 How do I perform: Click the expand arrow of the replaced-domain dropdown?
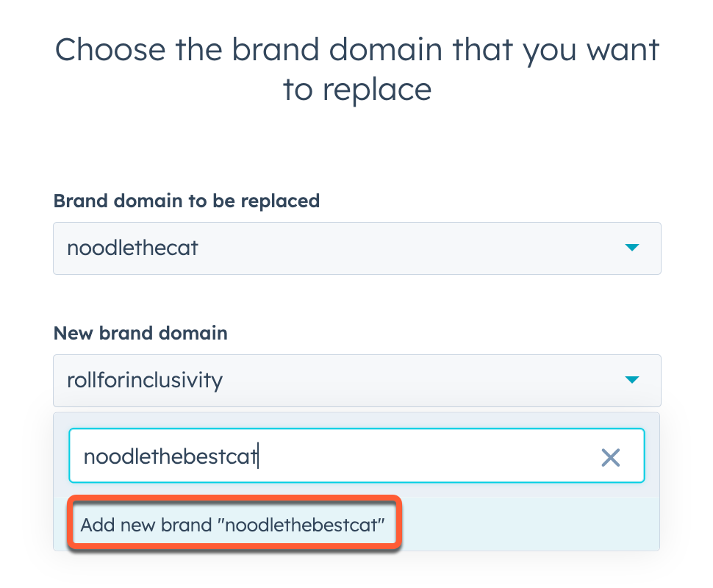click(x=632, y=248)
